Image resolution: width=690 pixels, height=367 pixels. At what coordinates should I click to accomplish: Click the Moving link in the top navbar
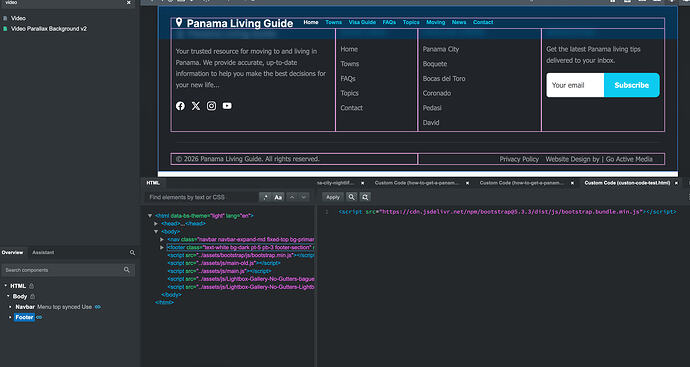pyautogui.click(x=436, y=22)
